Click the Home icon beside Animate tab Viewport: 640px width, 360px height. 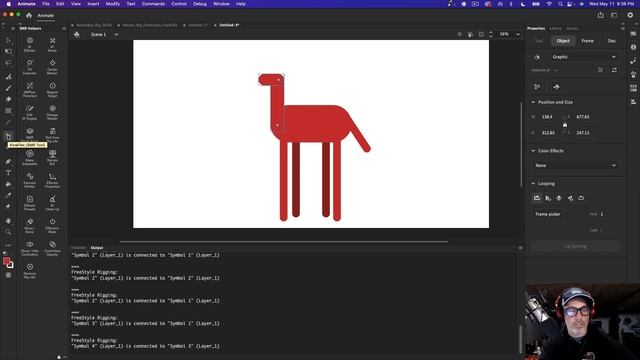coord(29,16)
